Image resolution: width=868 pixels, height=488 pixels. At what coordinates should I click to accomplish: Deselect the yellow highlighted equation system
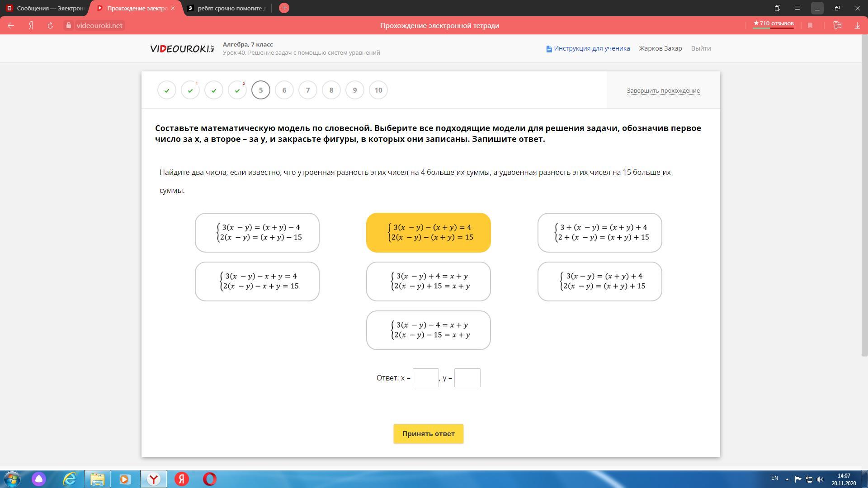[x=428, y=233]
